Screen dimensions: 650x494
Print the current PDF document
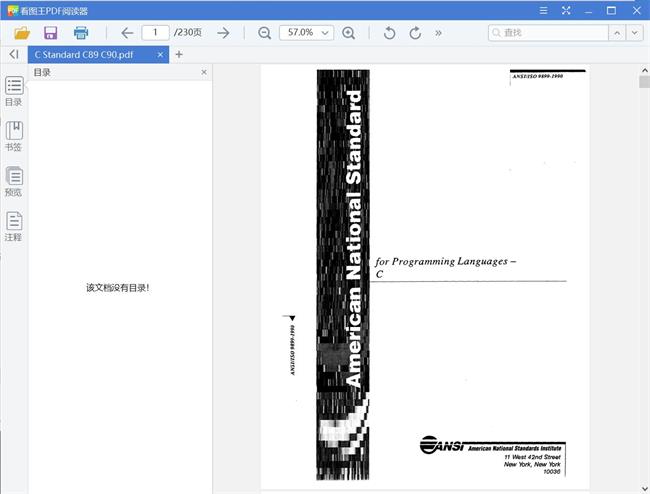(81, 33)
